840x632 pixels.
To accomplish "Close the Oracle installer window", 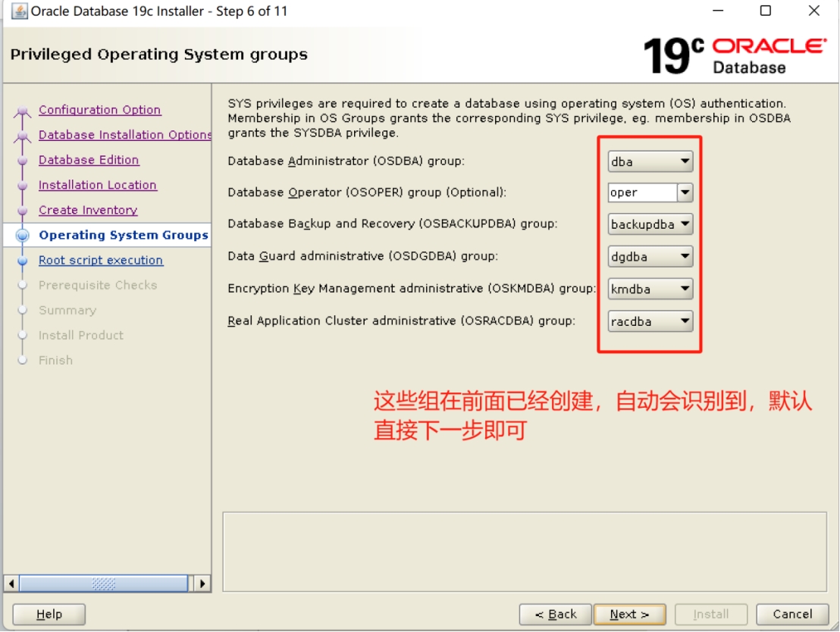I will click(x=813, y=11).
